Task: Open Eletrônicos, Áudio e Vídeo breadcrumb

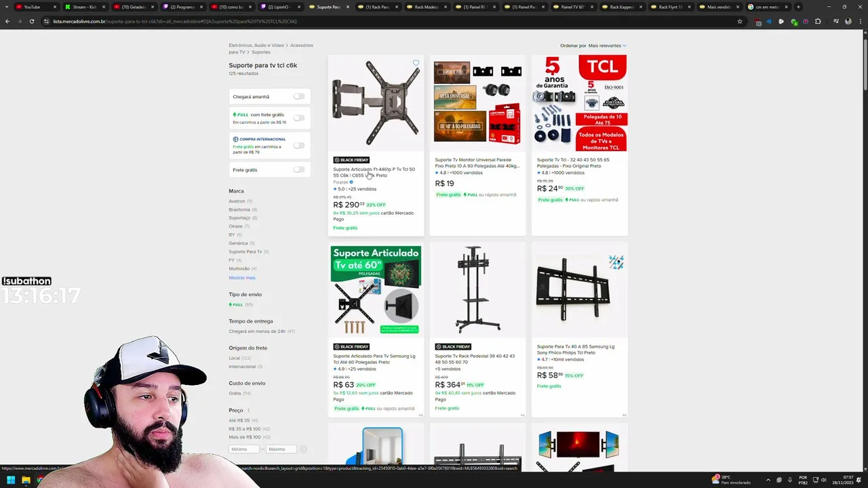Action: coord(256,45)
